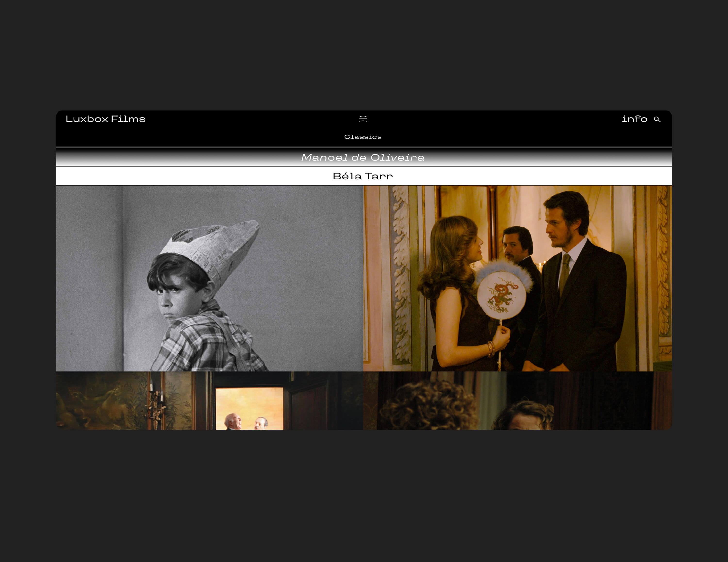The image size is (728, 562).
Task: Open the hamburger menu icon
Action: click(363, 119)
